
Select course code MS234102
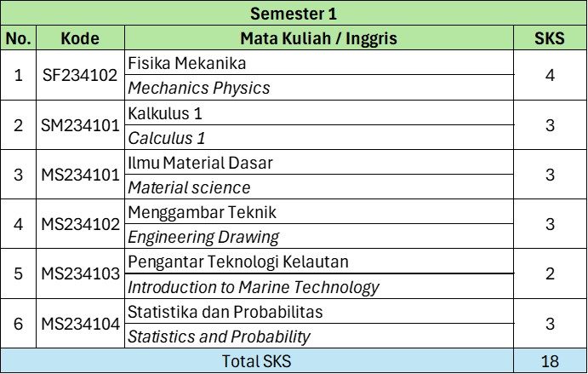80,225
